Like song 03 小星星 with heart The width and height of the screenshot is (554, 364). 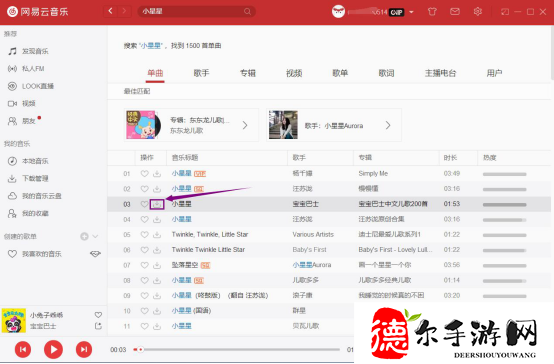click(x=145, y=204)
